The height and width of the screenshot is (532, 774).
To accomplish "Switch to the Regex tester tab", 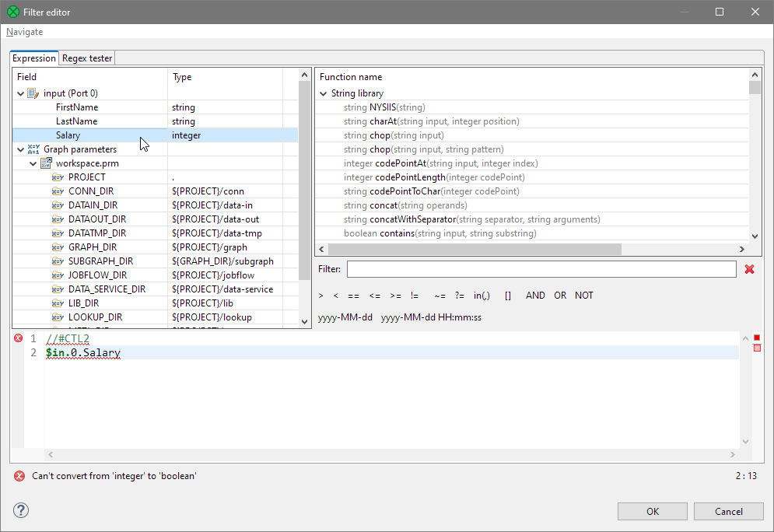I will [x=87, y=58].
